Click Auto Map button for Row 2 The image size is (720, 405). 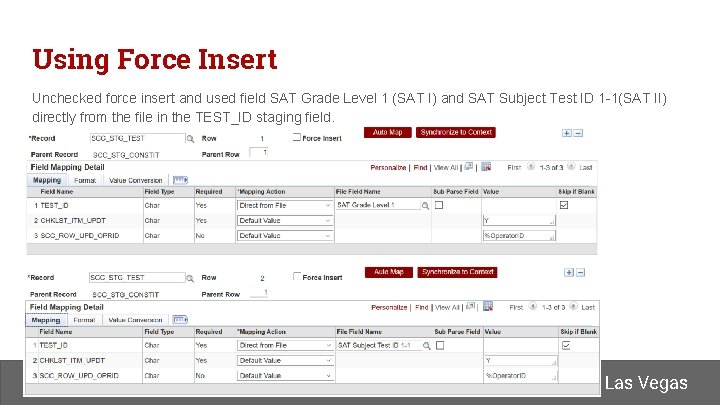389,272
